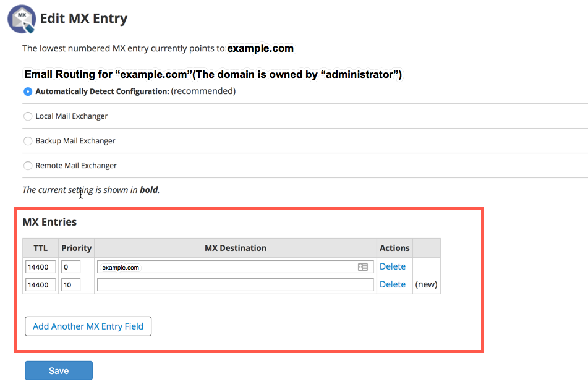Delete the new MX entry row
588x387 pixels.
point(393,284)
